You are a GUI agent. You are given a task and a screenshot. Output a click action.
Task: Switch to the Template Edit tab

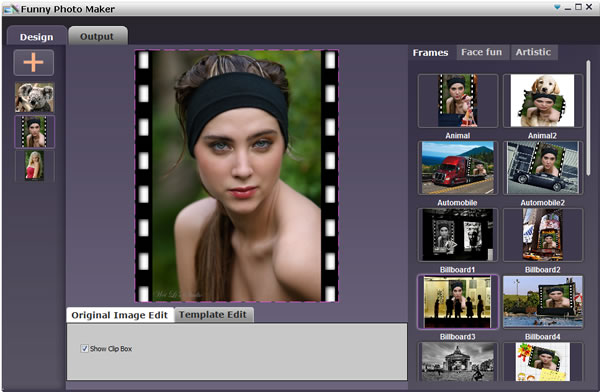(213, 315)
